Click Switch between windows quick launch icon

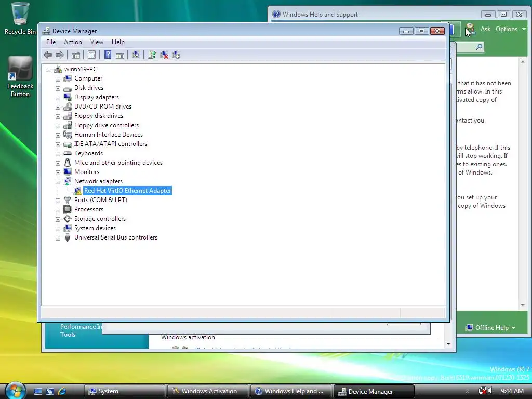[50, 391]
